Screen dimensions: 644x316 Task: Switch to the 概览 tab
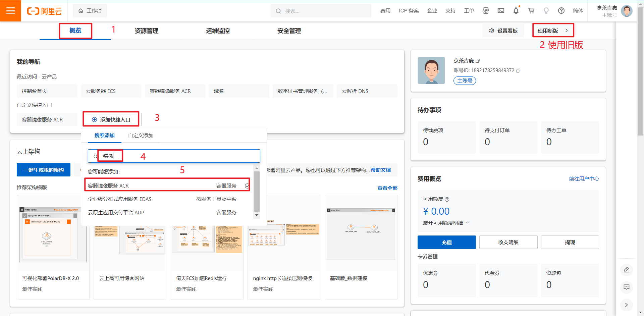pos(75,31)
